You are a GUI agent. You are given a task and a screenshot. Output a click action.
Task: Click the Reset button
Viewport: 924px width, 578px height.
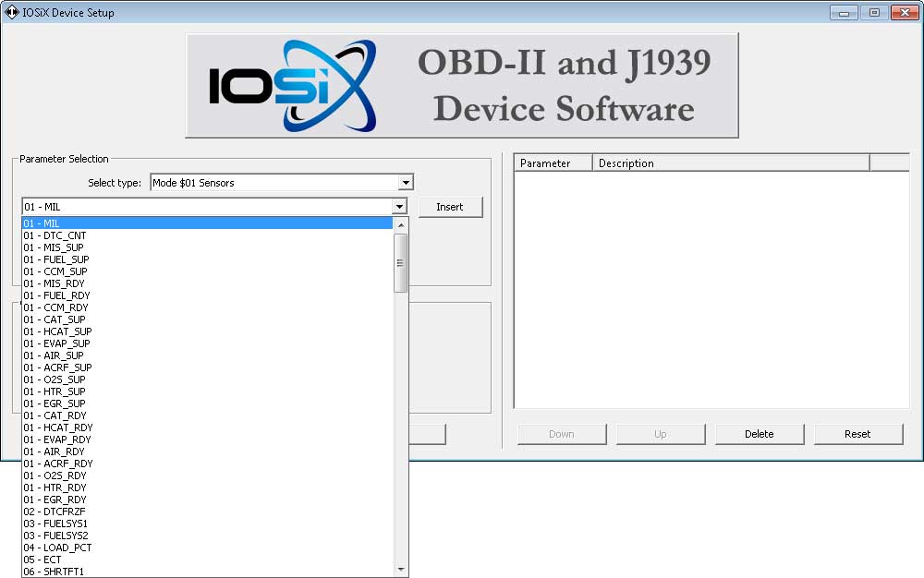[858, 434]
